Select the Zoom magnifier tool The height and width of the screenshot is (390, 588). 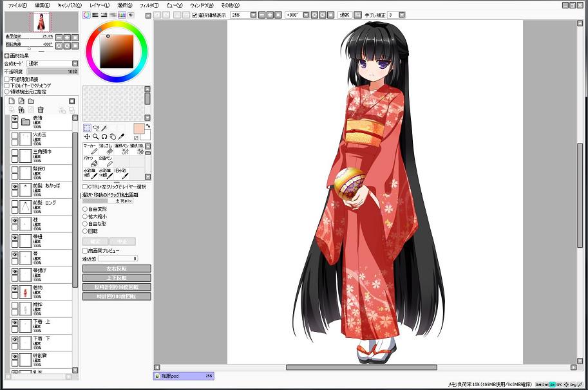tap(96, 136)
